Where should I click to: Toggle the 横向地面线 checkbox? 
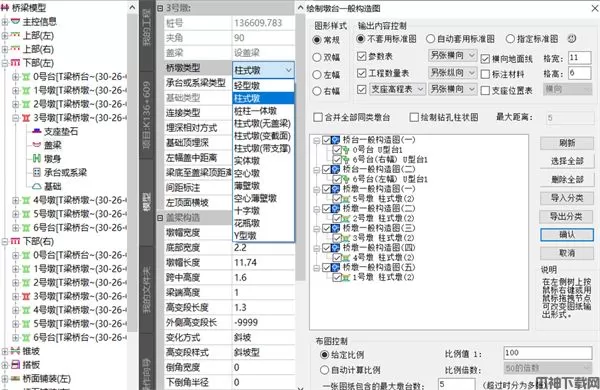tap(485, 59)
